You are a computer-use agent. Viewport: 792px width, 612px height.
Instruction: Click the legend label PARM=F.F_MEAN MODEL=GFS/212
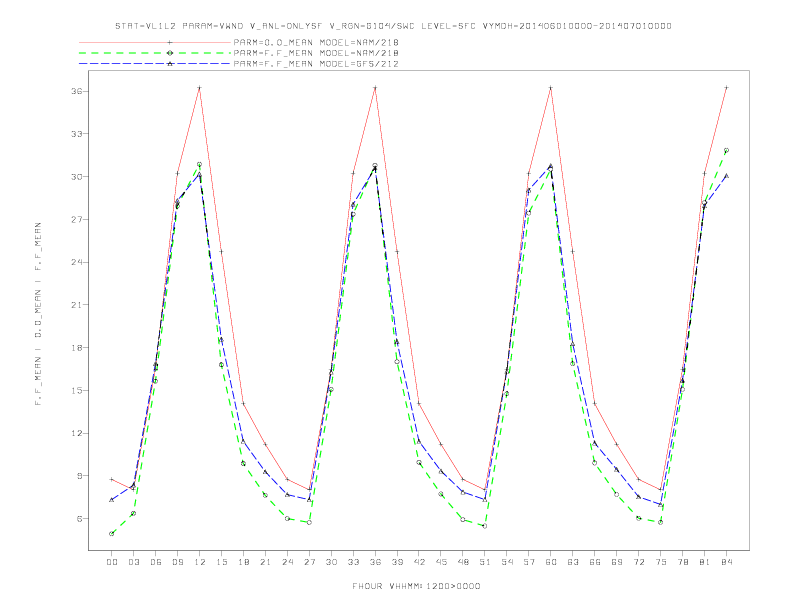(x=316, y=64)
